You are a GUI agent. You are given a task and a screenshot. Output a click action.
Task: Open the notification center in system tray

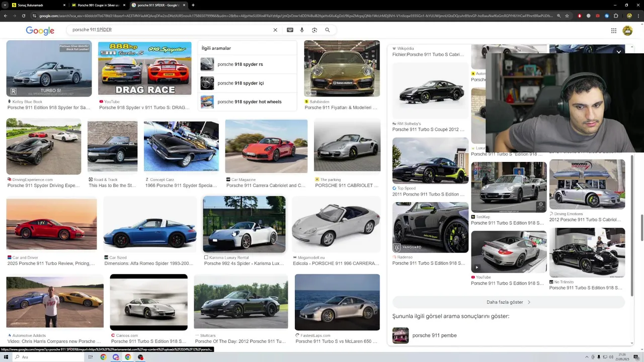click(x=636, y=357)
